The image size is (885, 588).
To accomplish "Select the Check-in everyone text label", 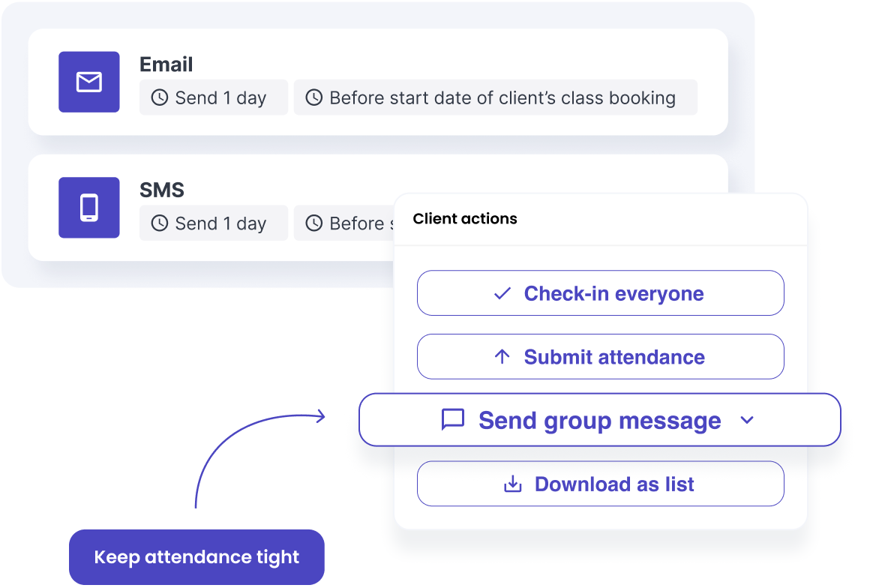I will click(613, 293).
